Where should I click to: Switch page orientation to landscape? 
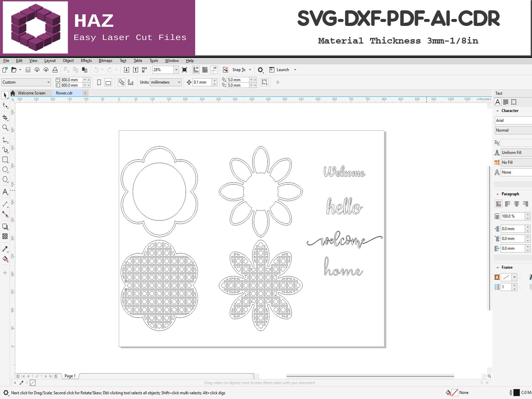[108, 82]
